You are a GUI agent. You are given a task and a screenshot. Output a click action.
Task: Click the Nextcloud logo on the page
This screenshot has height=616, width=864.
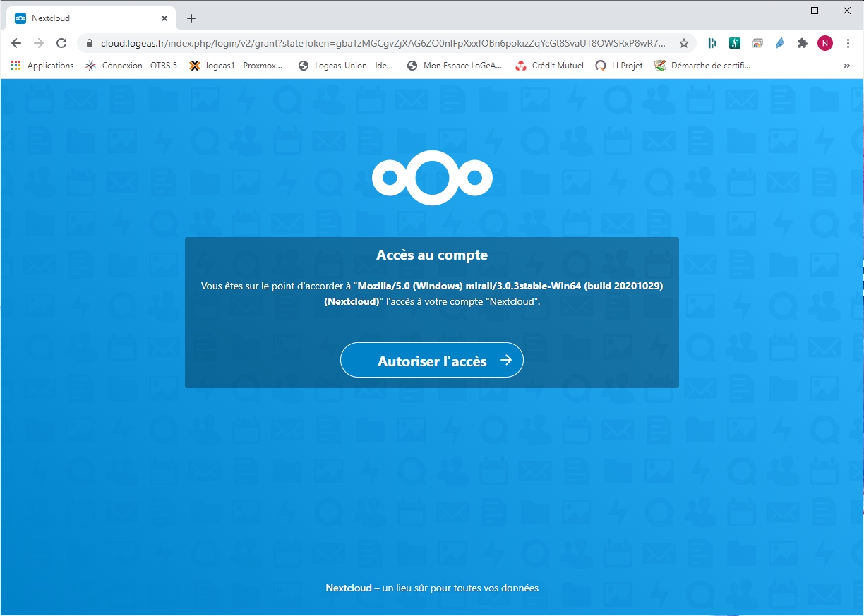[x=432, y=178]
